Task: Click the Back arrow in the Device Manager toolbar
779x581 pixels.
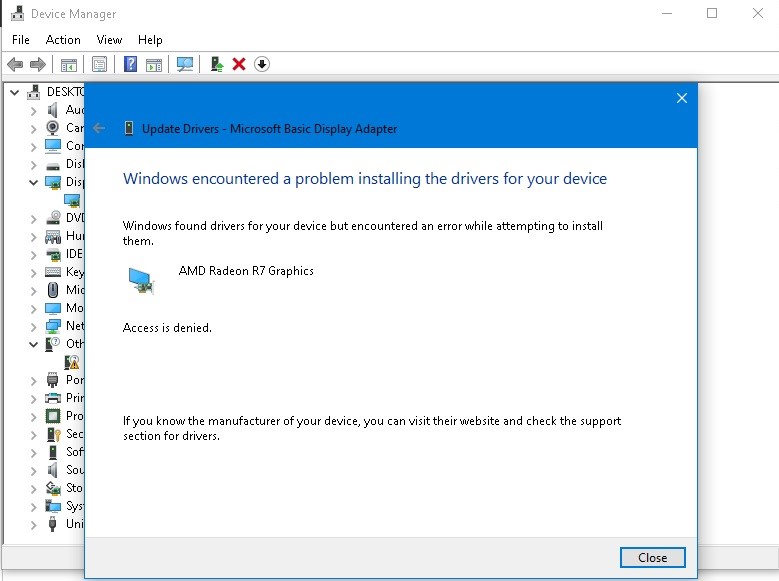Action: 15,65
